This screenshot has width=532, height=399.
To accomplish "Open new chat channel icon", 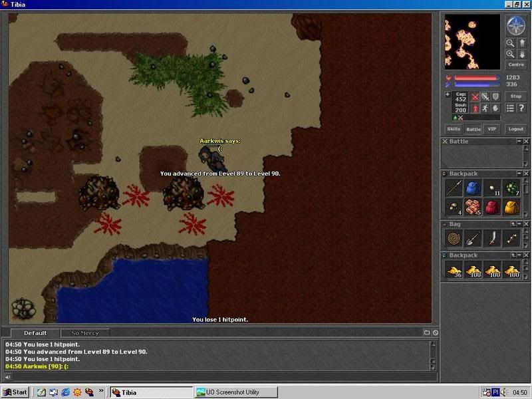I will coord(427,333).
